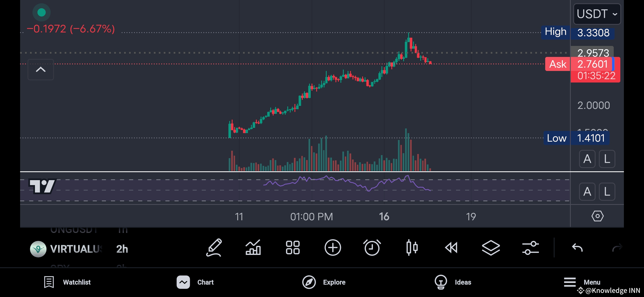Start bar replay with rewind icon
644x297 pixels.
click(x=451, y=248)
